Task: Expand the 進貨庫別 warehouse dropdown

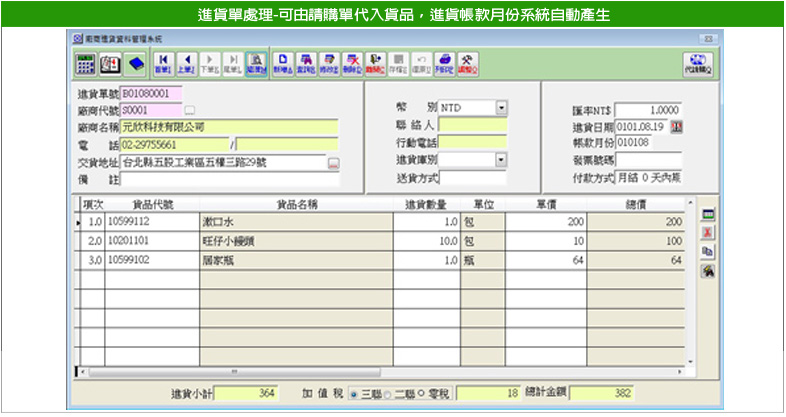Action: pos(501,160)
